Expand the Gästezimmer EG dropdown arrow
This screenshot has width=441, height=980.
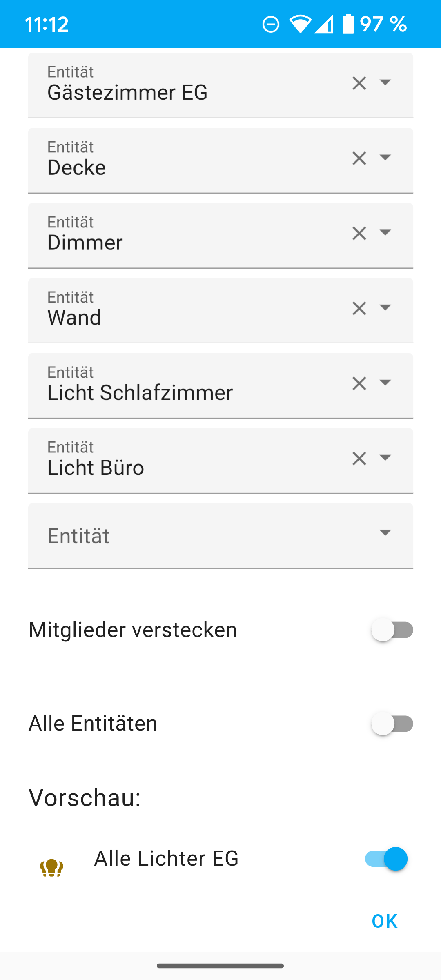coord(385,82)
